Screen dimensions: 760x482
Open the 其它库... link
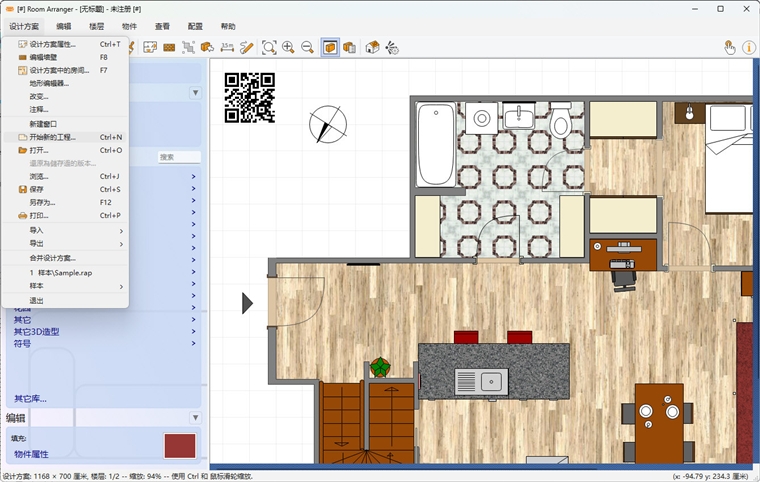[x=30, y=399]
